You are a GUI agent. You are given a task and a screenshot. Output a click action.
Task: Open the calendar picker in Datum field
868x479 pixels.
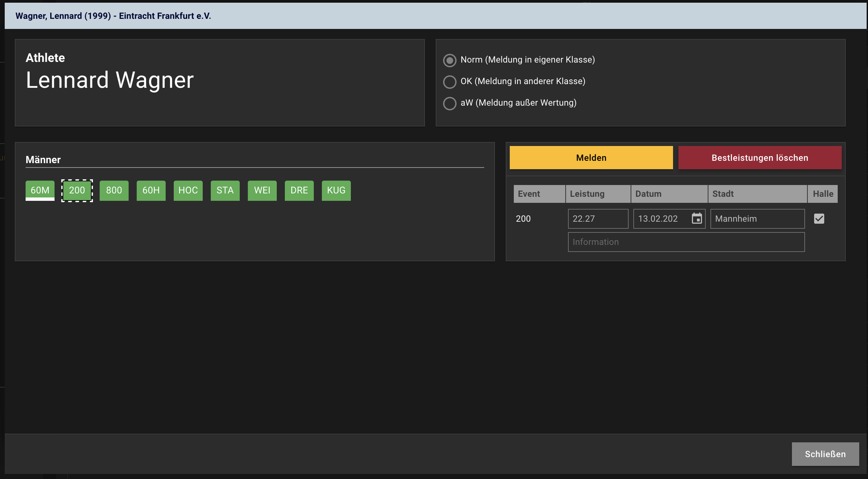point(697,218)
